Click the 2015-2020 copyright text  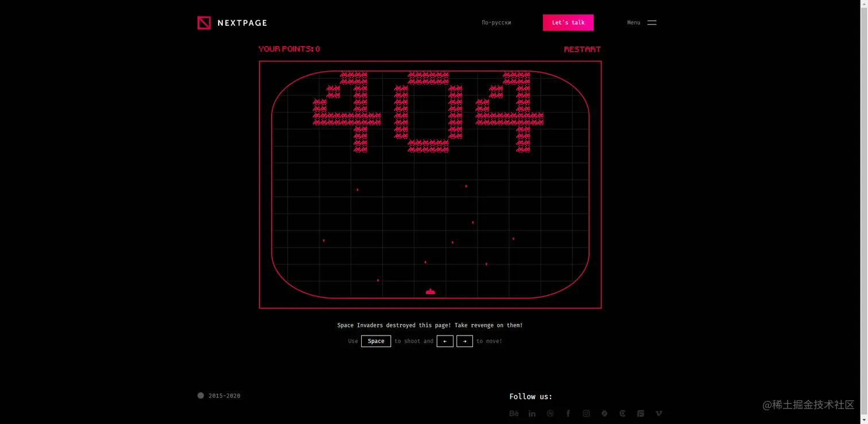point(224,396)
